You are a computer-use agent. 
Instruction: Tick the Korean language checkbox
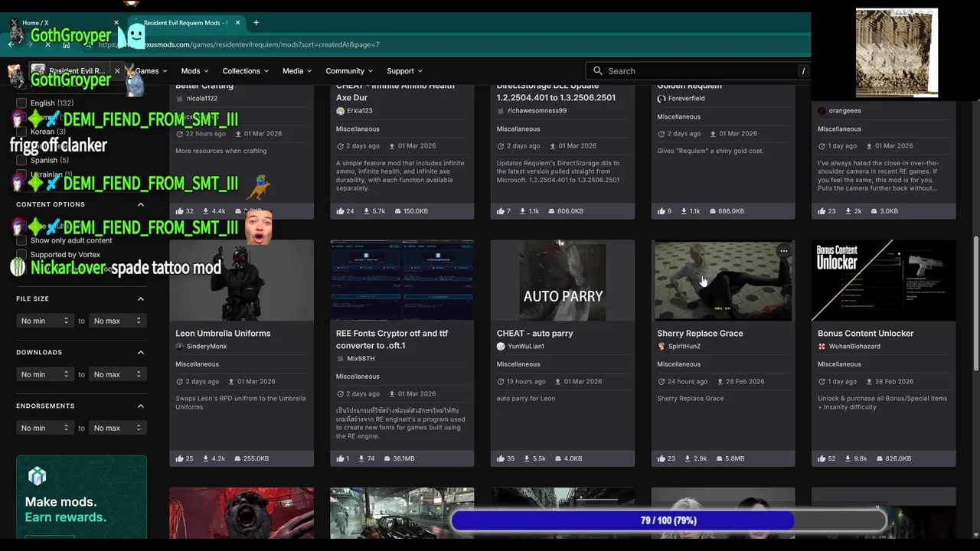coord(21,132)
